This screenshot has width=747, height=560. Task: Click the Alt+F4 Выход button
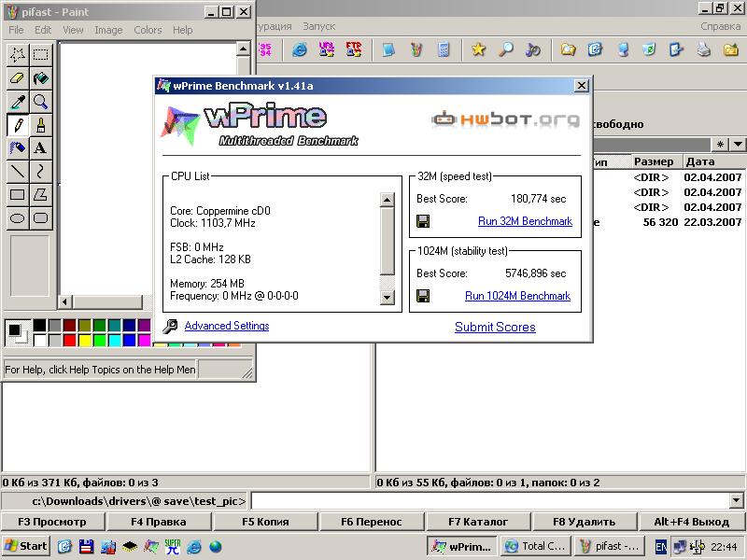692,522
